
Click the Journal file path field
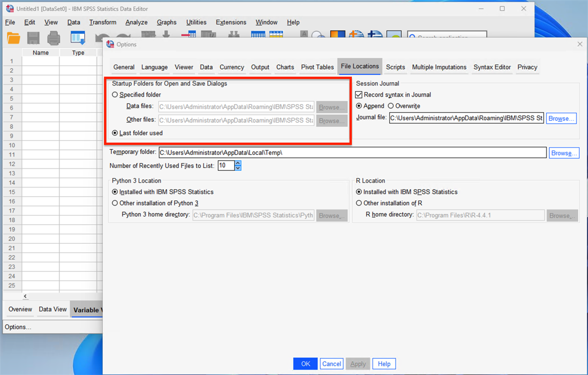(x=466, y=118)
